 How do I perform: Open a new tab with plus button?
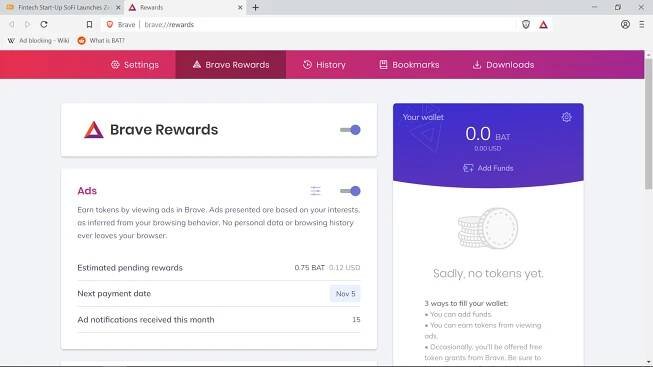pyautogui.click(x=255, y=7)
